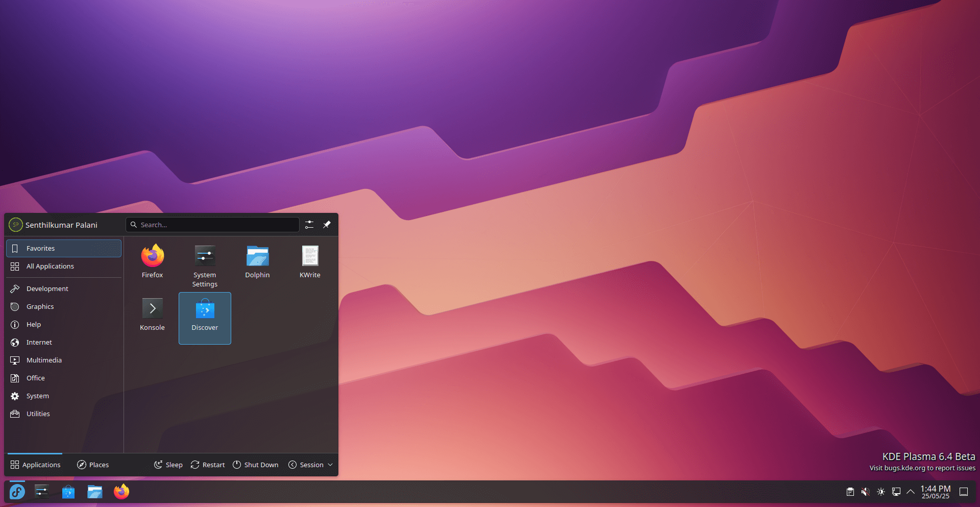Open System Settings from the taskbar

pos(42,492)
